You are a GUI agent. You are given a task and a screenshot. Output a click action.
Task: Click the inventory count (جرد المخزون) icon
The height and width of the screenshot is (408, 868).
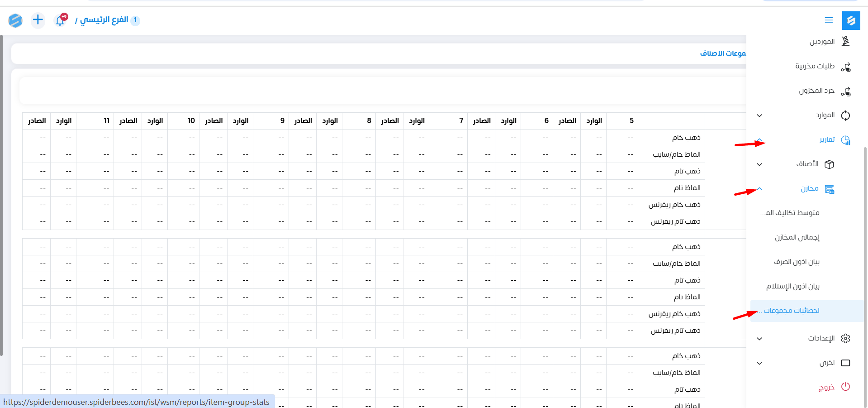845,91
